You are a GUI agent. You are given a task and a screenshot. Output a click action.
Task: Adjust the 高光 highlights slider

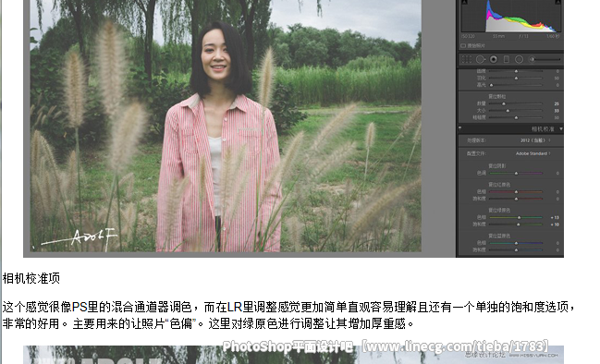(x=516, y=85)
